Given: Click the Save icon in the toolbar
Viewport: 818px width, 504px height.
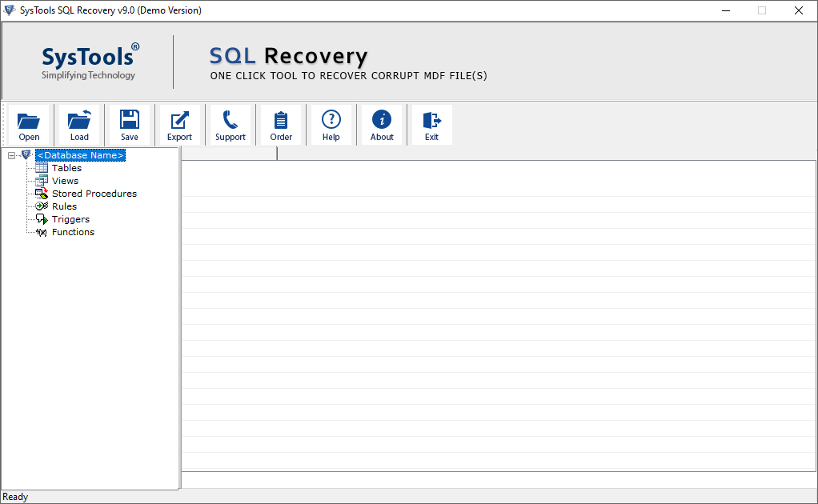Looking at the screenshot, I should pyautogui.click(x=129, y=124).
